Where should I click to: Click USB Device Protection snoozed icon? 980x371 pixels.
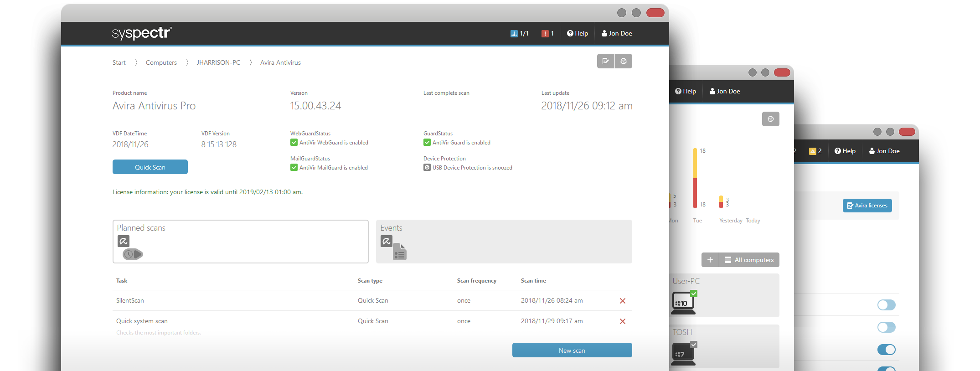[x=427, y=167]
